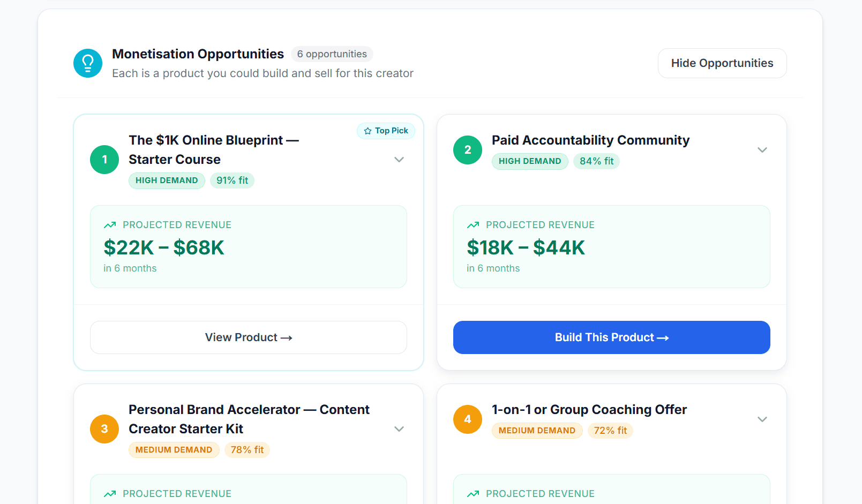This screenshot has width=862, height=504.
Task: Click the Hide Opportunities button
Action: (x=722, y=63)
